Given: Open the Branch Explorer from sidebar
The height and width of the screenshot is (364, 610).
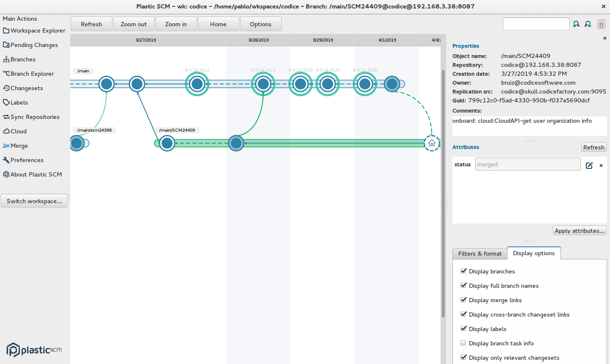Looking at the screenshot, I should (x=32, y=74).
